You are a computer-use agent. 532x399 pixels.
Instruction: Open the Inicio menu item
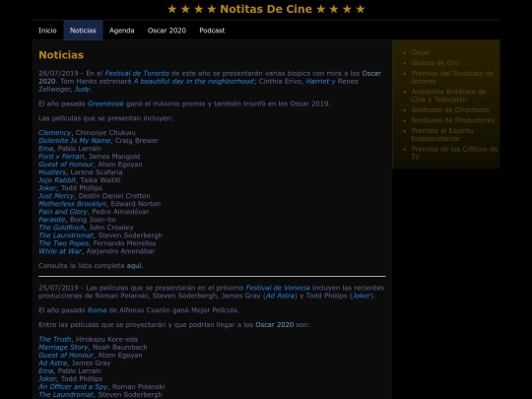(x=47, y=31)
